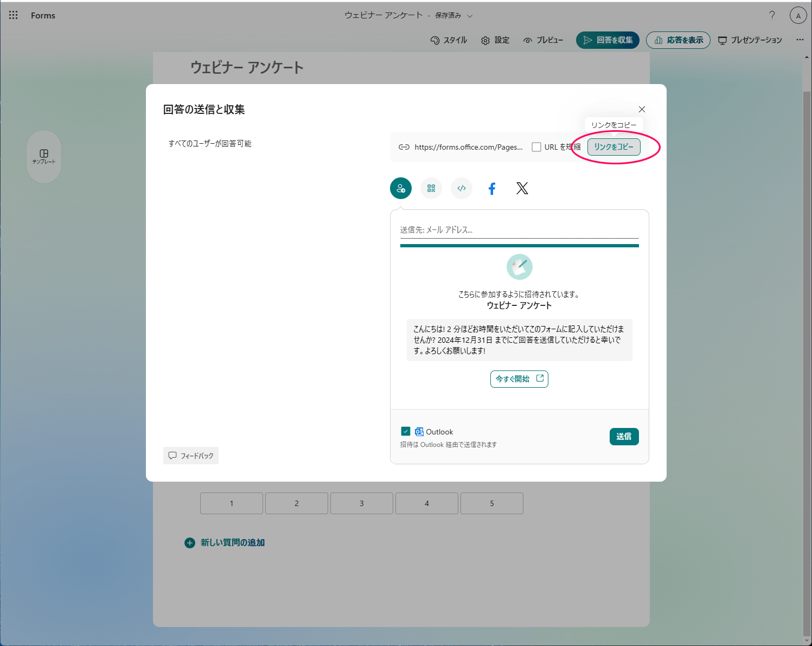The height and width of the screenshot is (646, 812).
Task: Open the Forms settings gear
Action: coord(495,40)
